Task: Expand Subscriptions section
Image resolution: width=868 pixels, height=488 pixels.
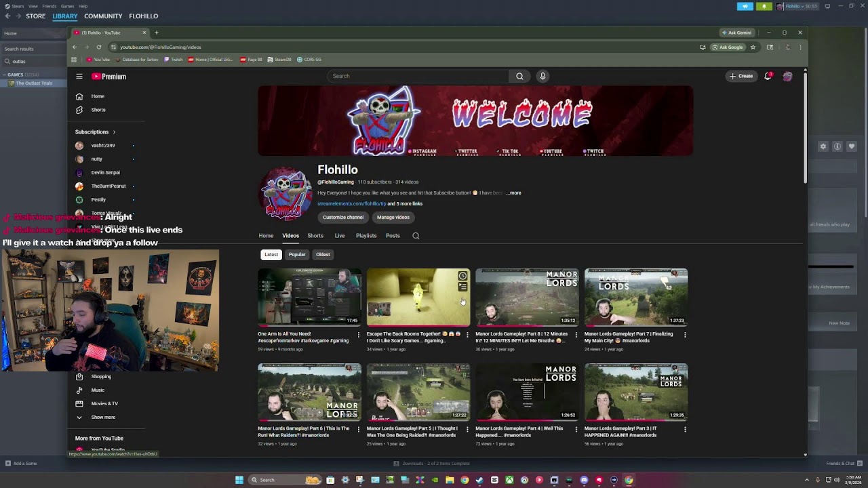Action: (96, 131)
